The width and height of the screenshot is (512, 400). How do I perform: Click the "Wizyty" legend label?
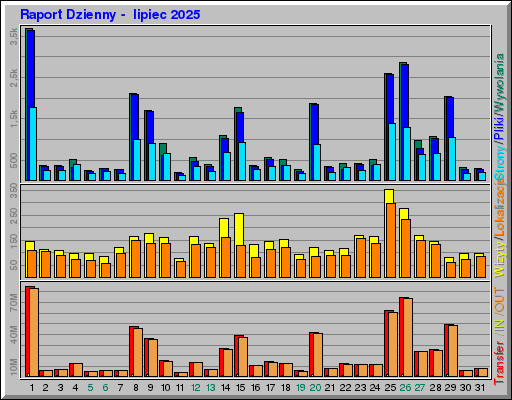click(x=499, y=259)
